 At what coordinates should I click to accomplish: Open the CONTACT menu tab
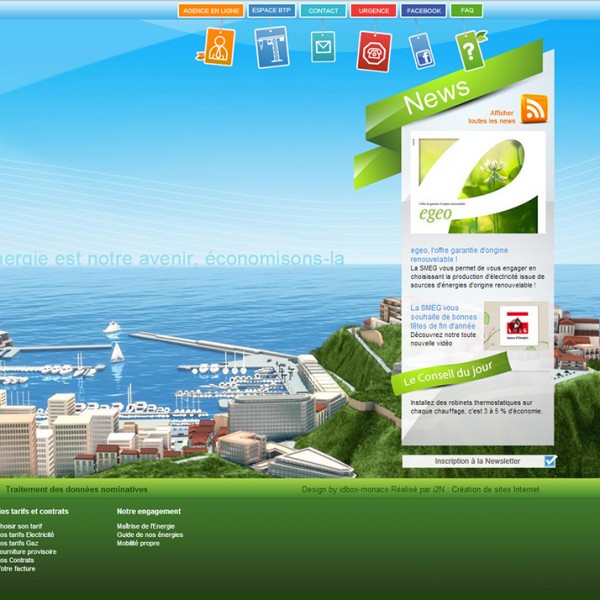click(x=323, y=10)
